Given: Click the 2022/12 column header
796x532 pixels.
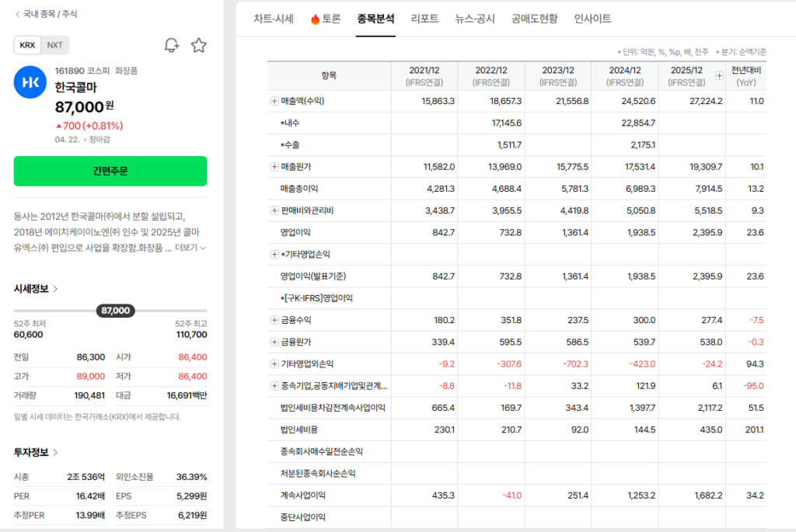Looking at the screenshot, I should (491, 76).
